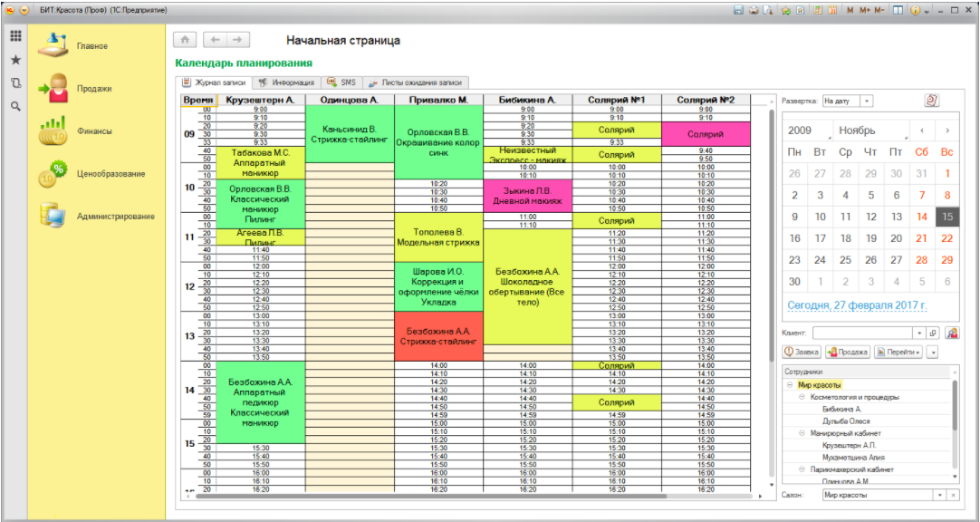Select Мухаметшина Алия in employees tree
Screen dimensions: 980x522
(853, 458)
